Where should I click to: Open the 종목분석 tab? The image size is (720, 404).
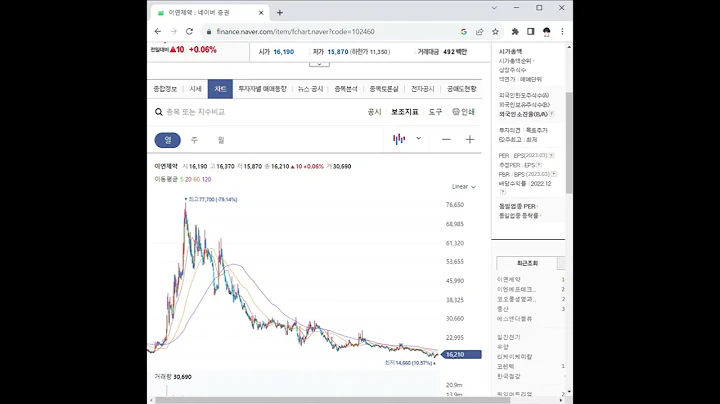coord(346,89)
